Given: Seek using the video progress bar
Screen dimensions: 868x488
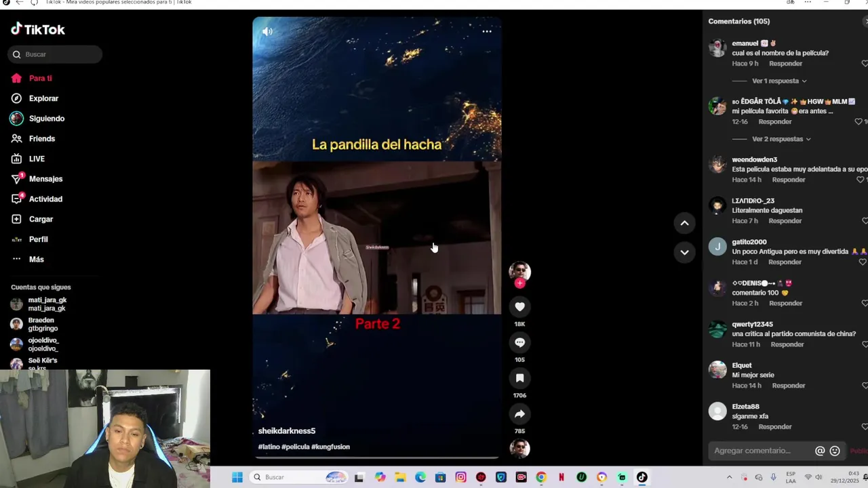Looking at the screenshot, I should click(377, 457).
